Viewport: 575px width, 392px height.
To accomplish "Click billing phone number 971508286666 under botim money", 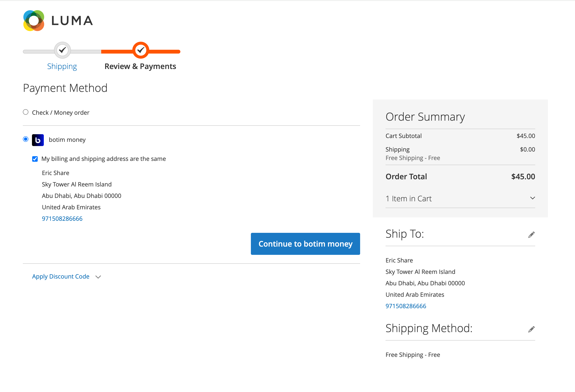I will coord(62,219).
